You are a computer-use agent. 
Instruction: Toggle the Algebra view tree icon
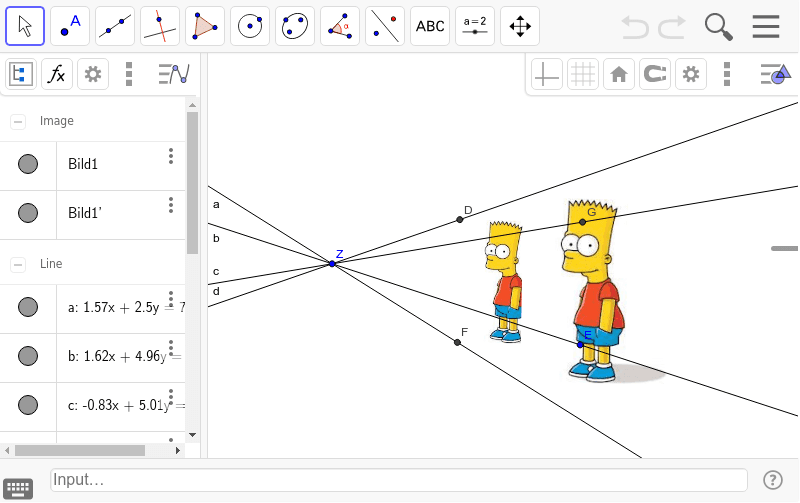tap(21, 74)
